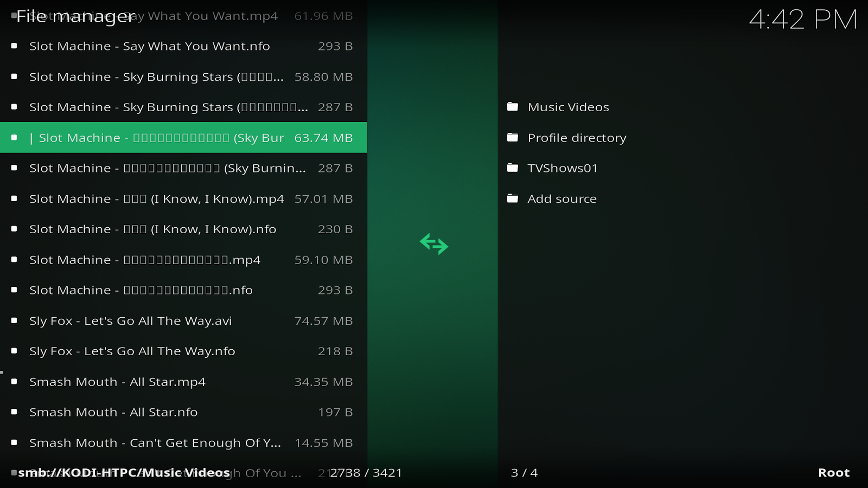Click the Root label in the status bar
Viewport: 868px width, 488px height.
(833, 472)
